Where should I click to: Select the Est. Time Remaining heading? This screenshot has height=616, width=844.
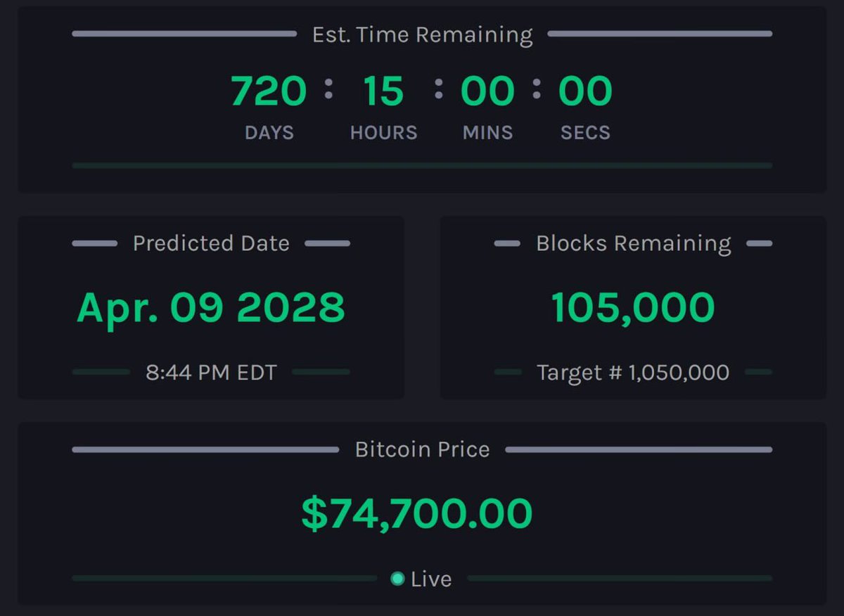(x=422, y=34)
